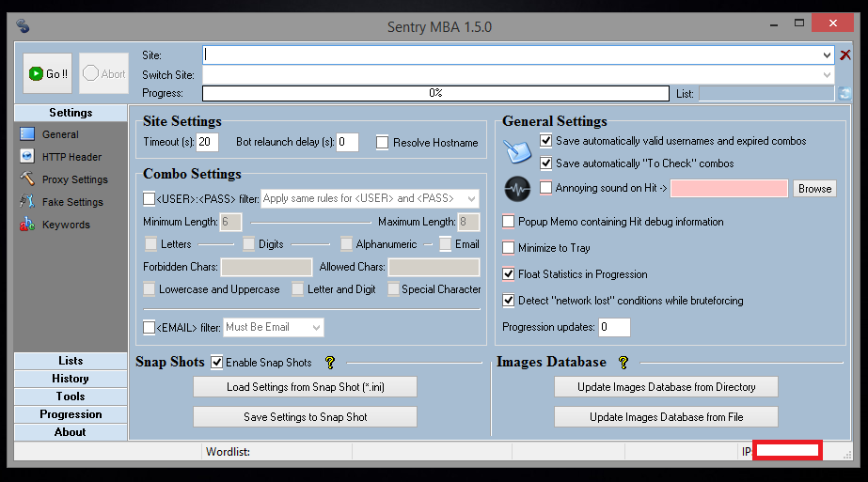Tick the Email checkbox in Combo Settings

[x=445, y=243]
